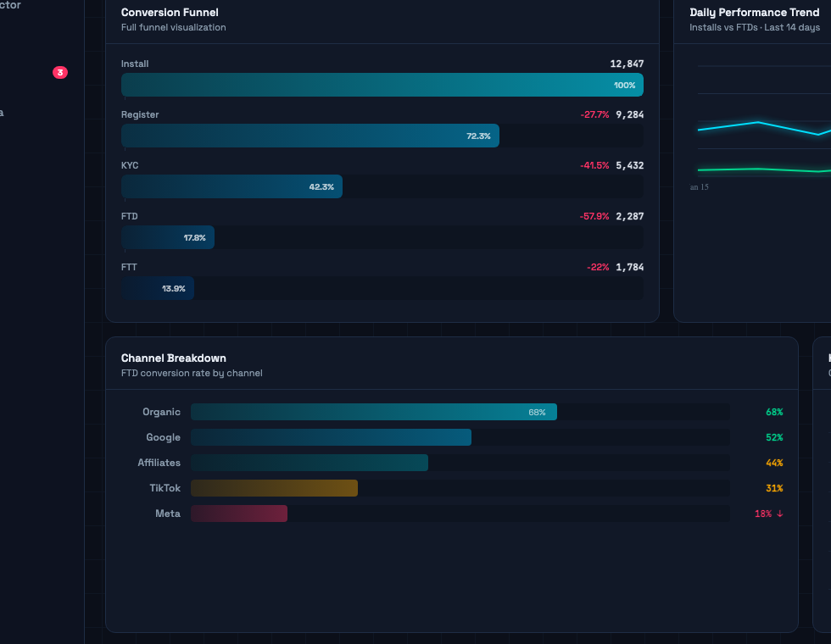Screen dimensions: 831x644
Task: Click the red down arrow next to Meta's 18%
Action: click(x=782, y=513)
